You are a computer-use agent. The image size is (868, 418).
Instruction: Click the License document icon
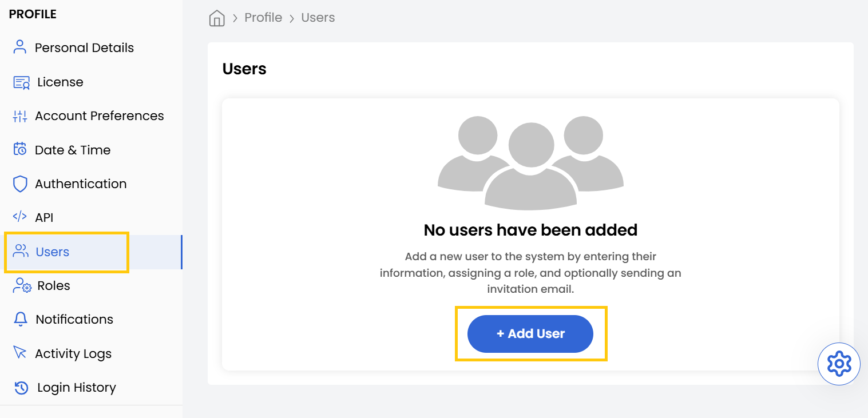[x=20, y=82]
